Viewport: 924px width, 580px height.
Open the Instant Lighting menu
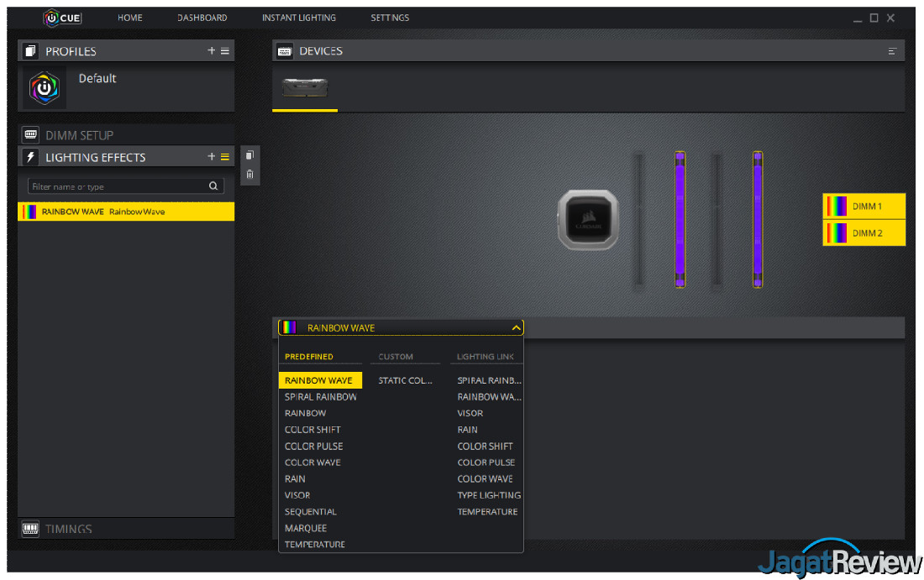298,18
